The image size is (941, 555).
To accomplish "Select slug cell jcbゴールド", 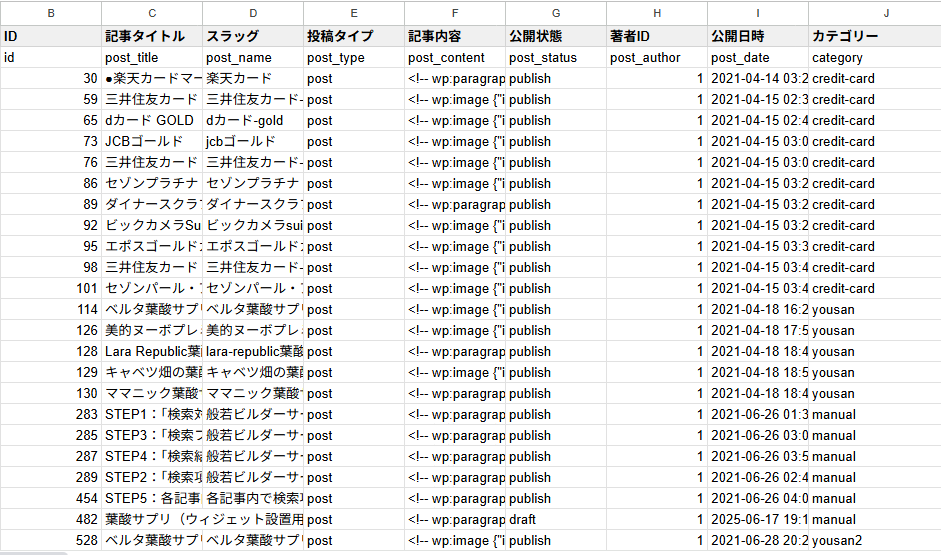I will [x=253, y=142].
